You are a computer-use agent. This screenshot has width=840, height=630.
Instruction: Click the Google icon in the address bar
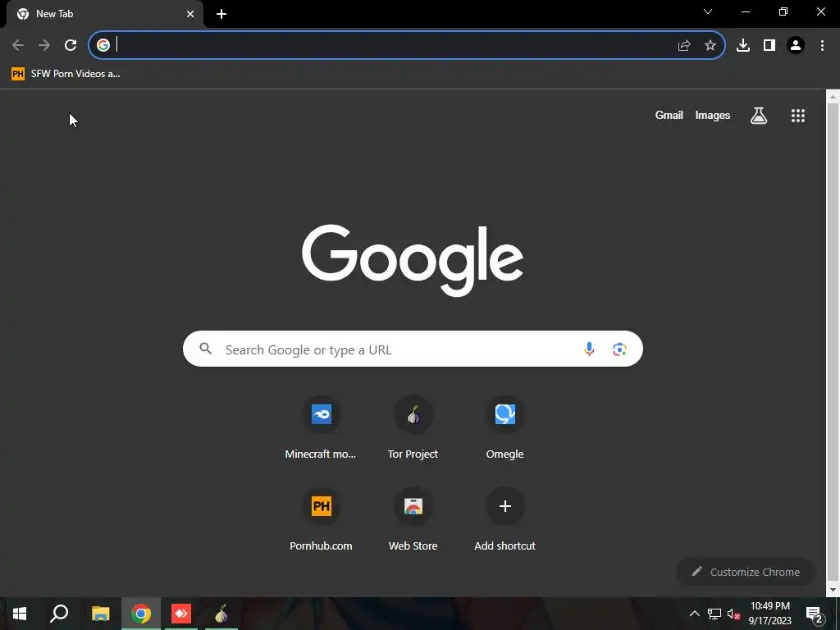click(x=103, y=45)
